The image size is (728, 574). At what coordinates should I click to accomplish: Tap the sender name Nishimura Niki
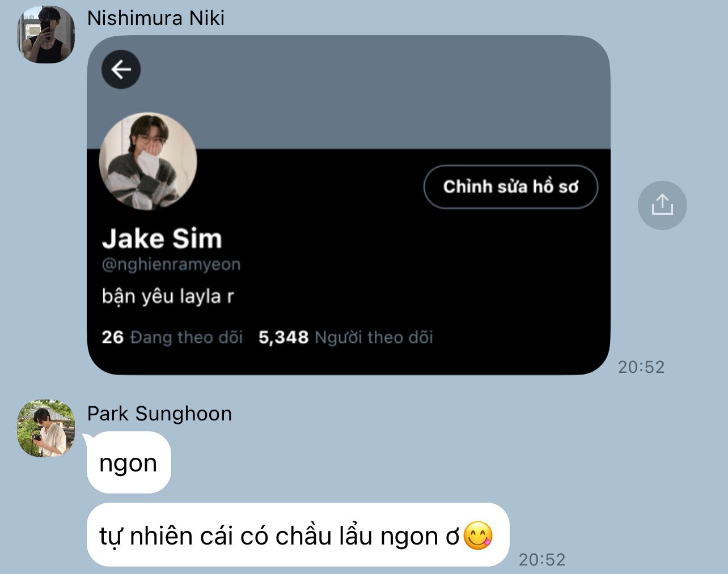coord(156,18)
